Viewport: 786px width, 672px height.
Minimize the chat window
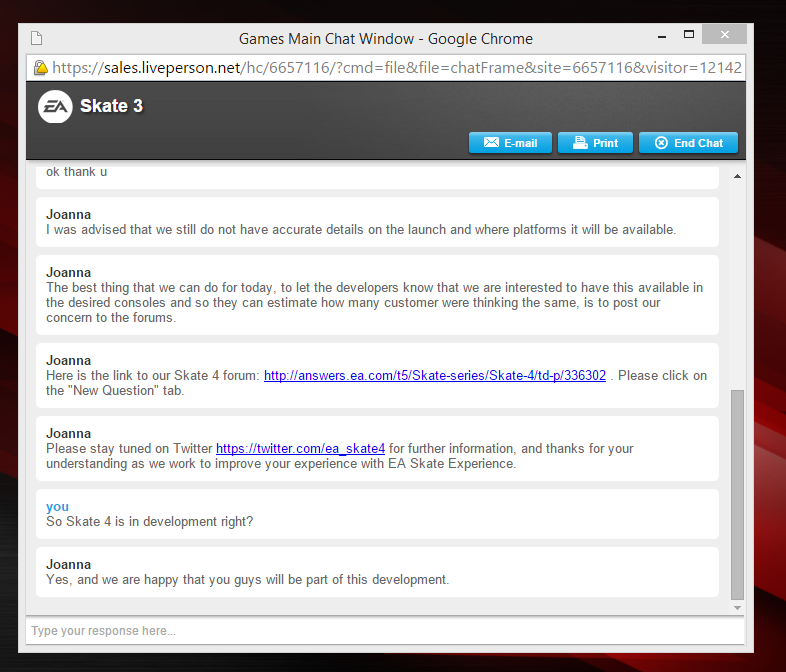(662, 36)
